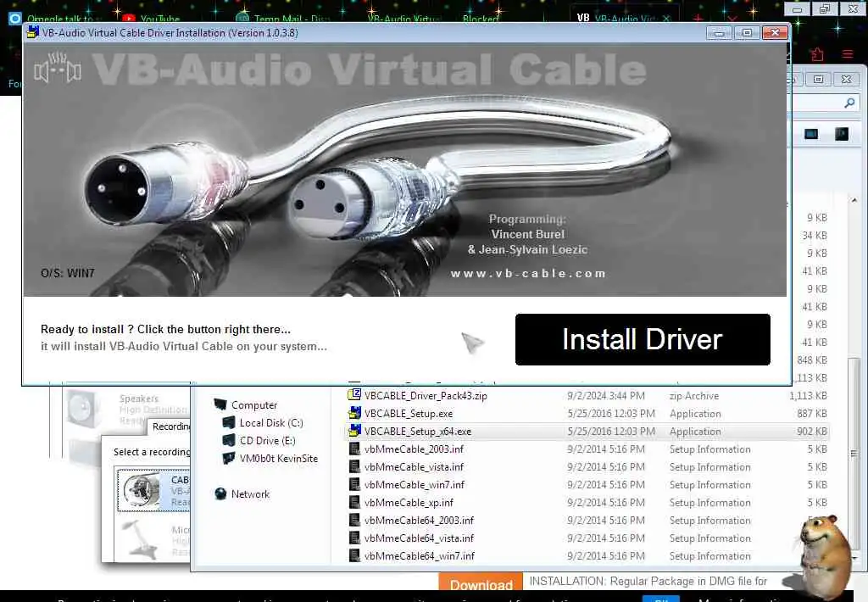Click the VBCABLE_Driver_Pack43.zip file name

coord(426,395)
